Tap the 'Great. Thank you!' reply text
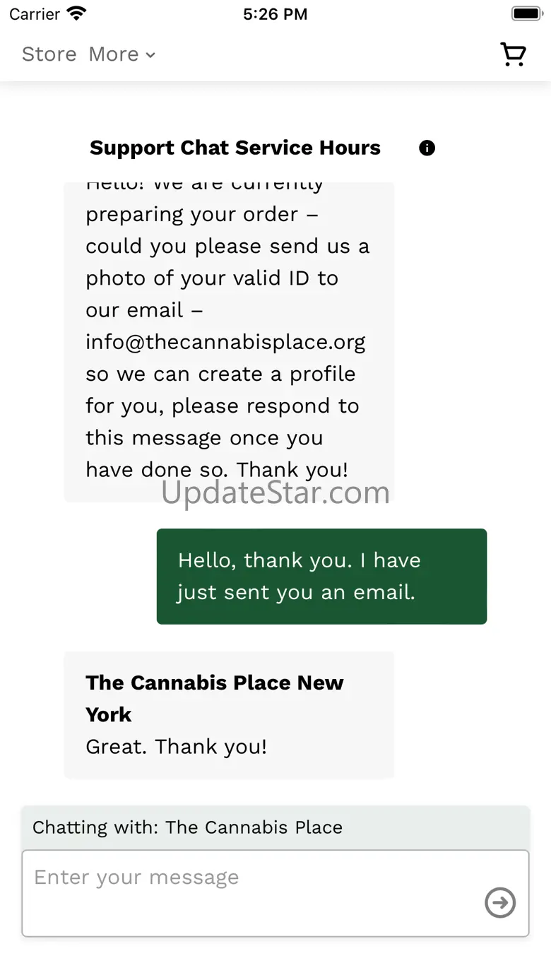The height and width of the screenshot is (980, 551). (x=177, y=746)
